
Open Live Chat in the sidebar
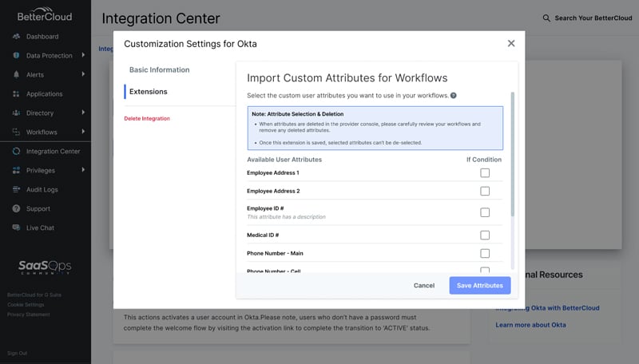(41, 228)
